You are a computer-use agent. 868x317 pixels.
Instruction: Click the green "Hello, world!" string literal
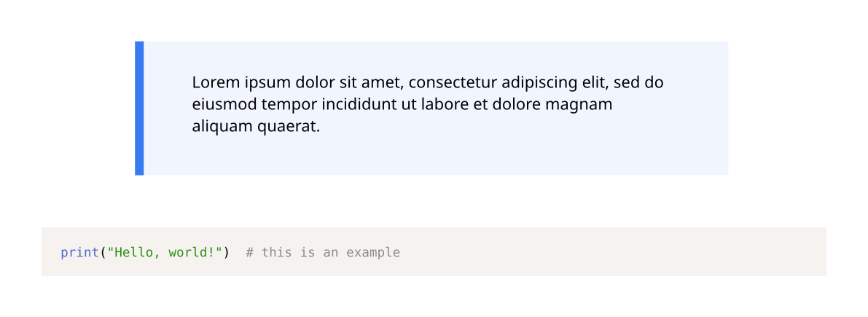[165, 253]
